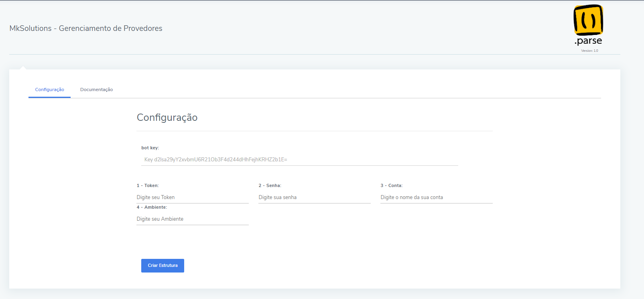This screenshot has height=299, width=644.
Task: Click the 'bot key:' label
Action: click(x=150, y=148)
